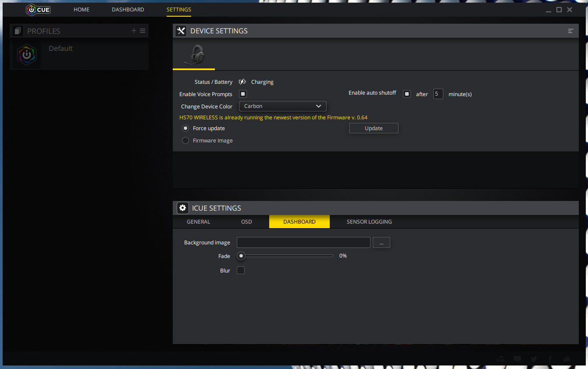Open the support icon in the footer
Viewport: 588px width, 369px height.
(501, 359)
